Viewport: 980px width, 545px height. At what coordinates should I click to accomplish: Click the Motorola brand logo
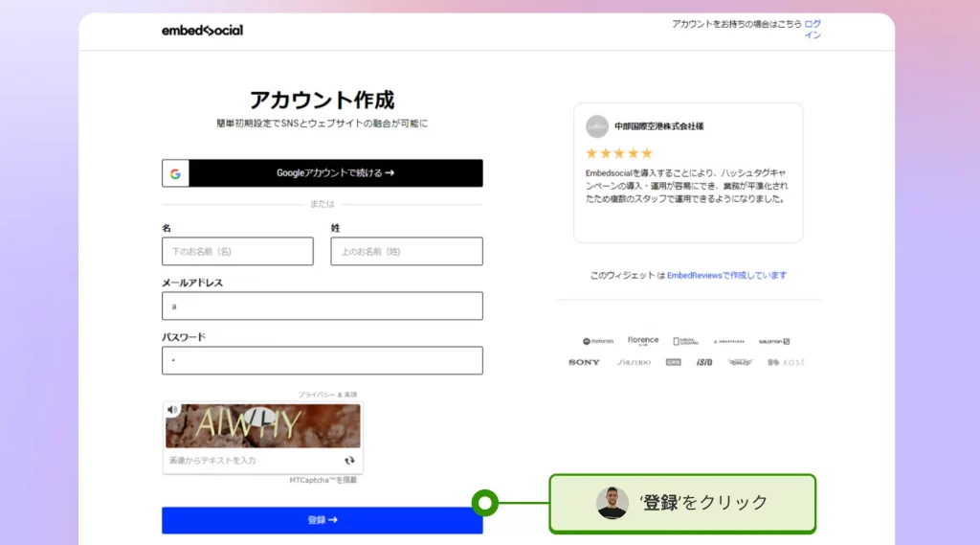coord(598,341)
